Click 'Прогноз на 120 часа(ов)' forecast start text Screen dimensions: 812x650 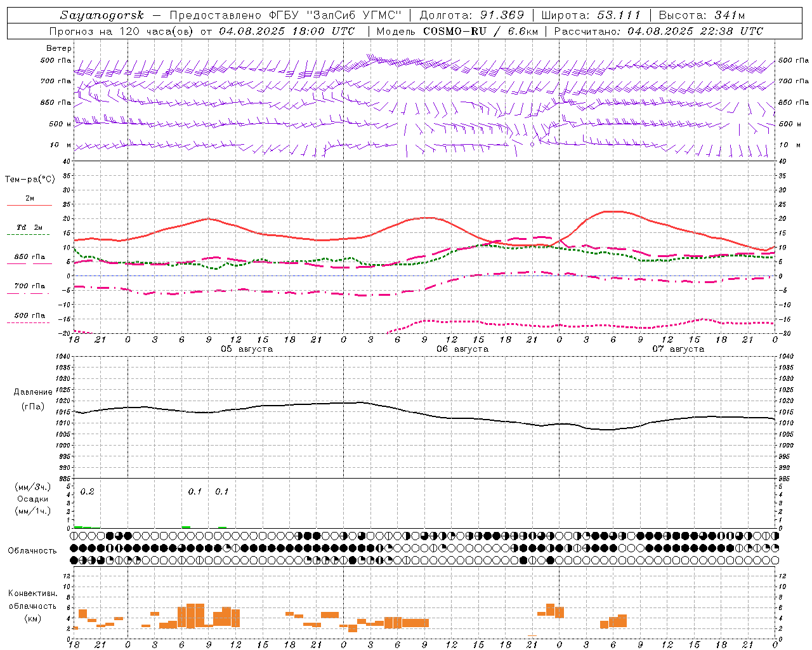click(122, 31)
